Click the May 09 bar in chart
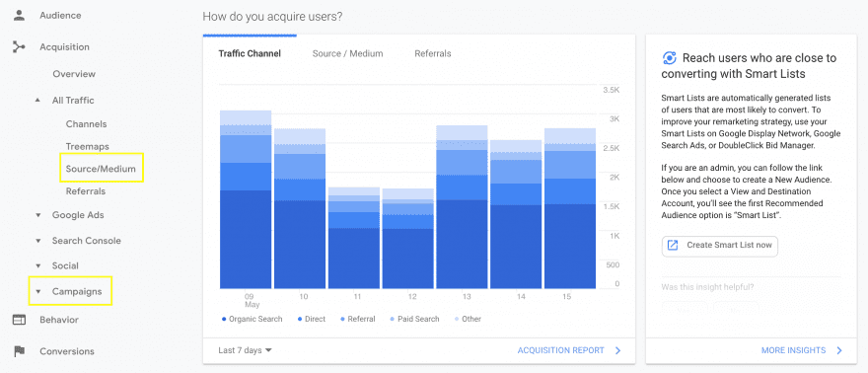 246,199
